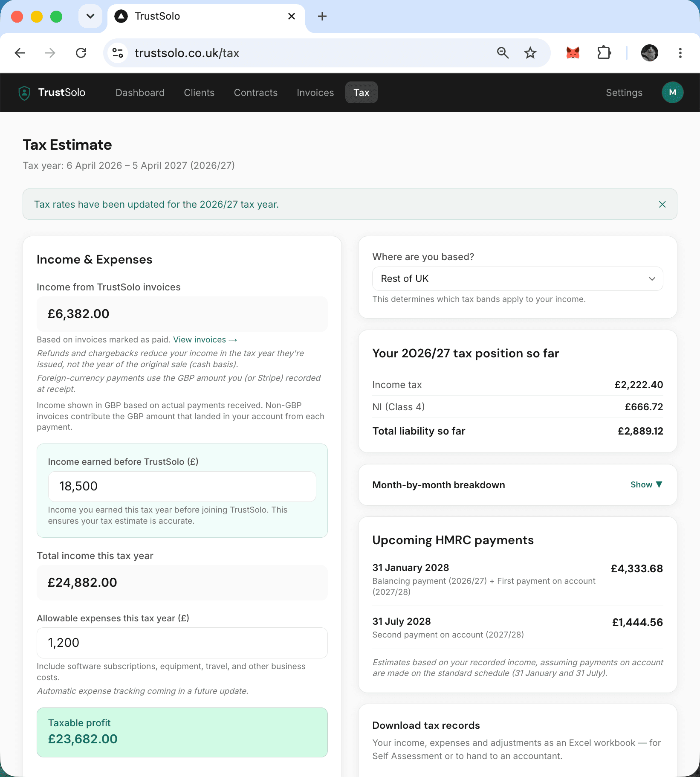
Task: Reload the page with the refresh icon
Action: 81,53
